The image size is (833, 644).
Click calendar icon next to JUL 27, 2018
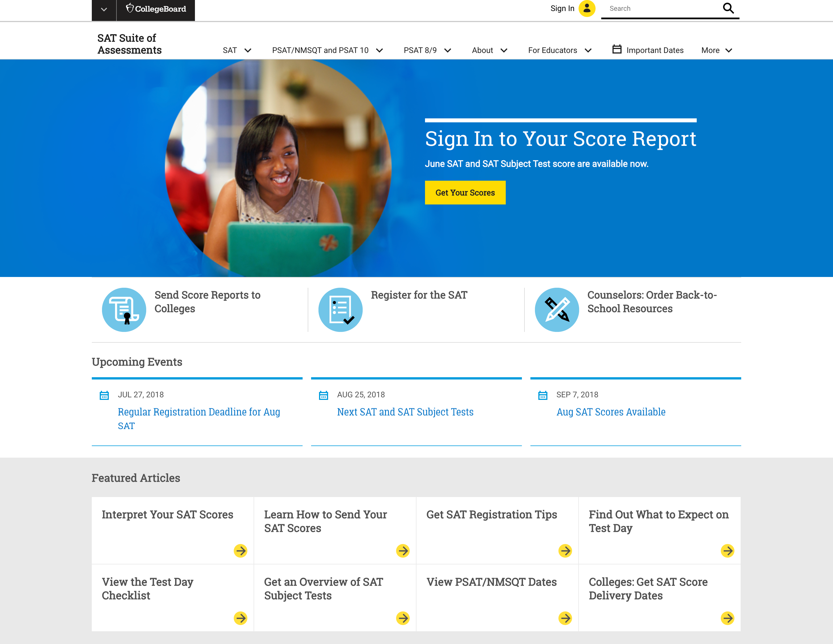104,395
